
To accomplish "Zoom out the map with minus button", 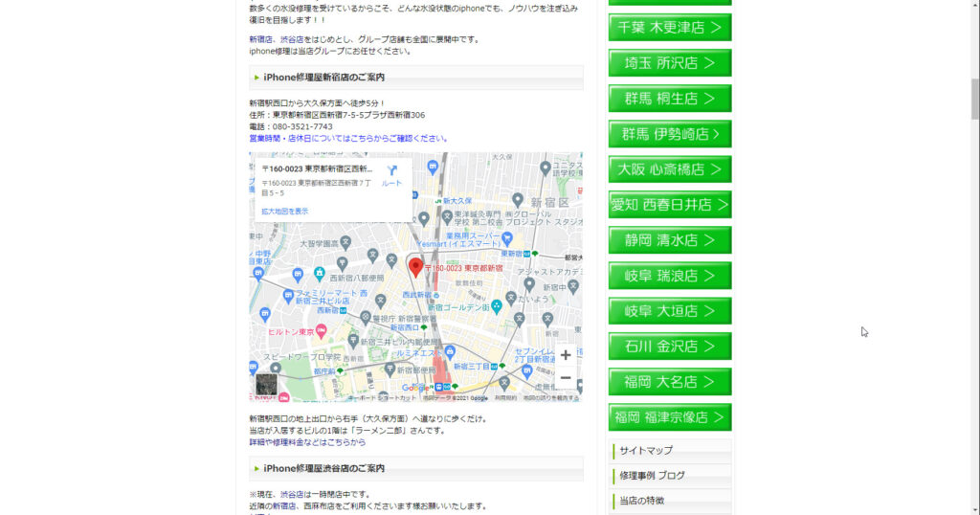I will pyautogui.click(x=566, y=378).
